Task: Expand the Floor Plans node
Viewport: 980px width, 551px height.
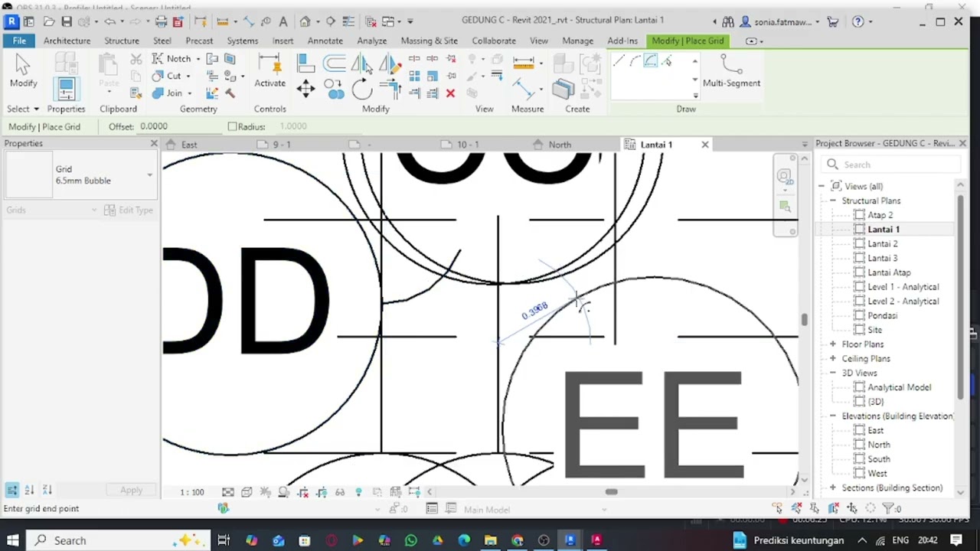Action: [833, 344]
